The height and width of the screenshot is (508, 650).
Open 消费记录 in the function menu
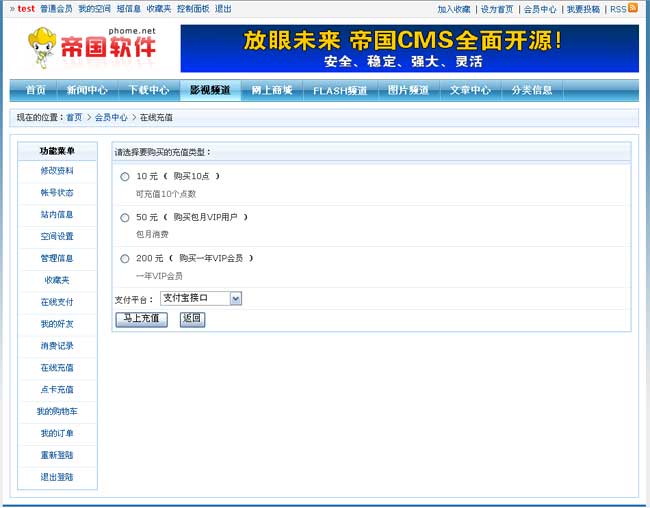pyautogui.click(x=57, y=346)
